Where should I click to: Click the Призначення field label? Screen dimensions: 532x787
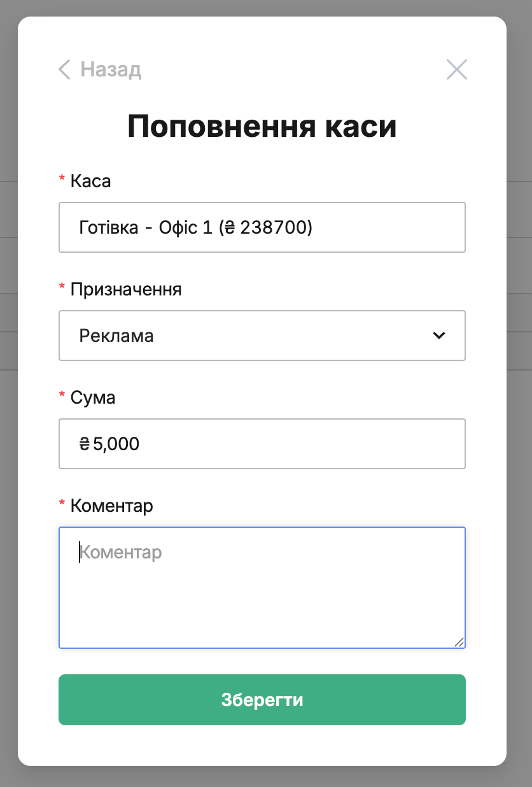[x=126, y=290]
